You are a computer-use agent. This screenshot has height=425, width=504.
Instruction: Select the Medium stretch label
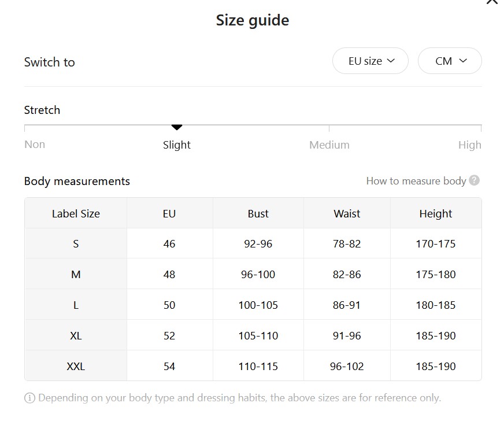[329, 145]
